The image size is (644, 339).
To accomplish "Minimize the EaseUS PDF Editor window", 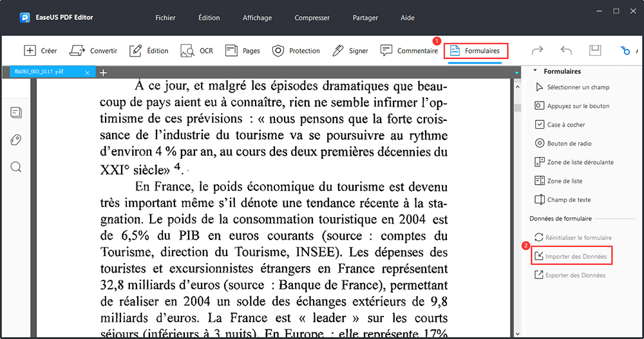I will (599, 11).
